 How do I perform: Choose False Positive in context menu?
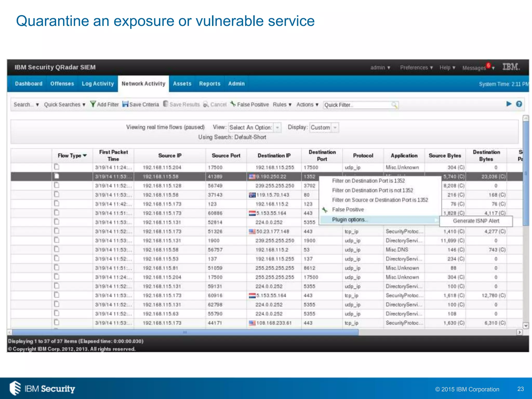[348, 209]
